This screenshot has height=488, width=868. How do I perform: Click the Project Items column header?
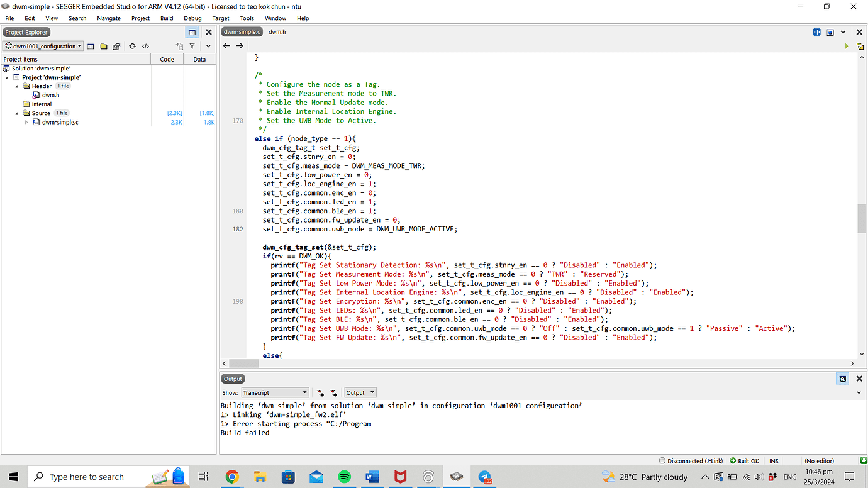pos(75,59)
